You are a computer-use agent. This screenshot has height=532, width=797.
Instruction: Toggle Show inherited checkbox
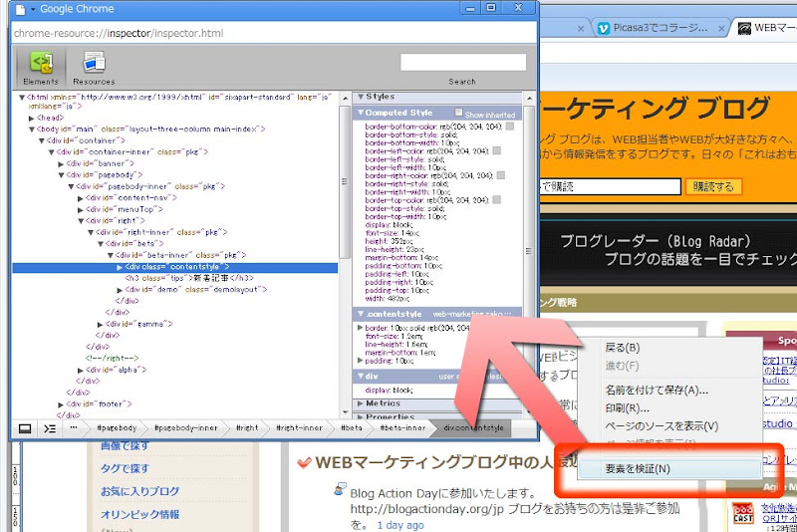[458, 113]
